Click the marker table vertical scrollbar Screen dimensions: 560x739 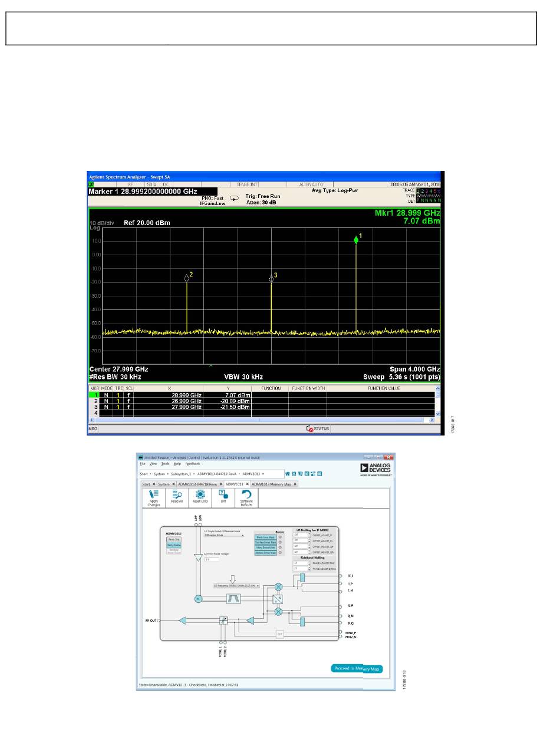437,401
